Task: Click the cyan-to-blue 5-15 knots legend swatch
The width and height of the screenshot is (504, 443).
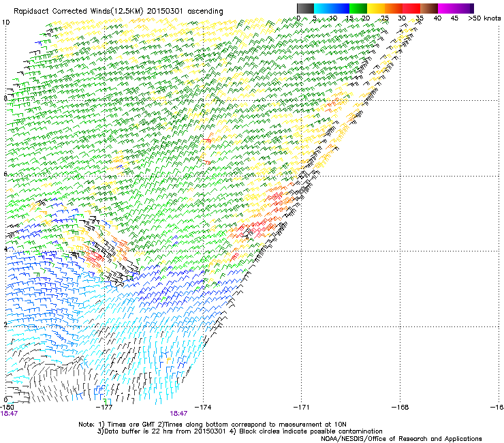Action: pyautogui.click(x=332, y=8)
